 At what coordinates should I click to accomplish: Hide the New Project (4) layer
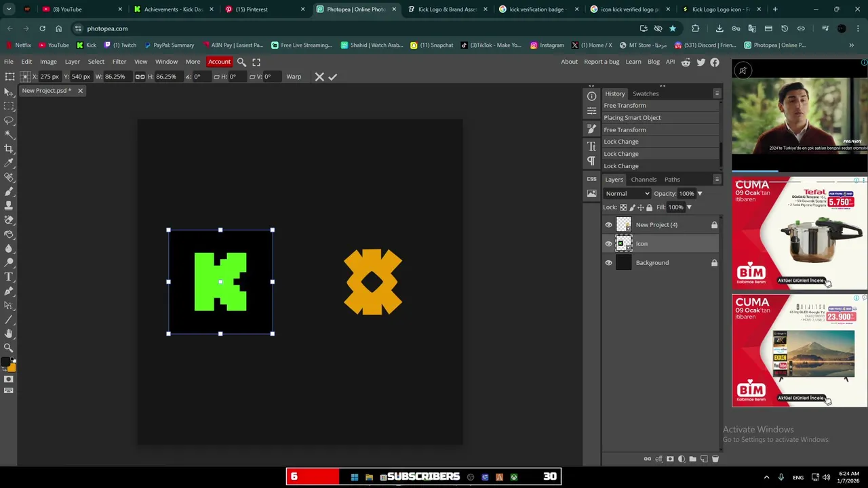click(608, 225)
